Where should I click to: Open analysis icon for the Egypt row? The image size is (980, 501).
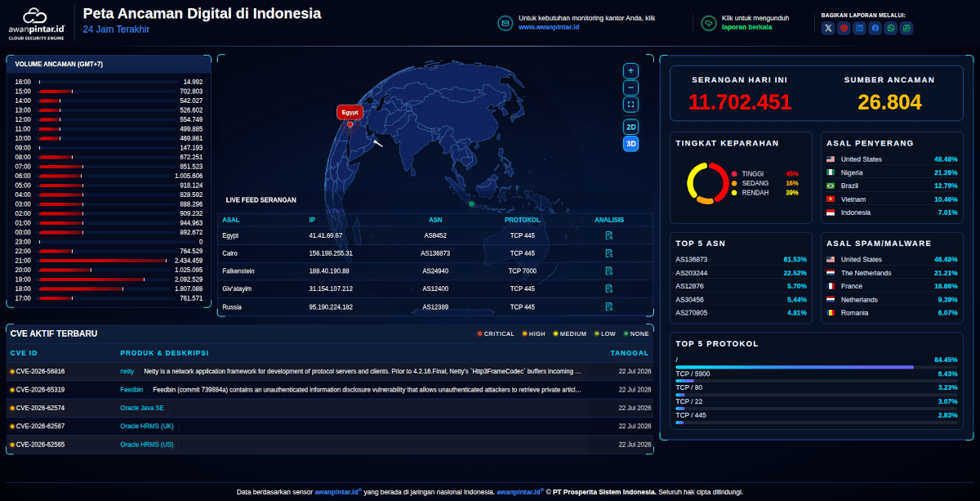click(x=609, y=235)
